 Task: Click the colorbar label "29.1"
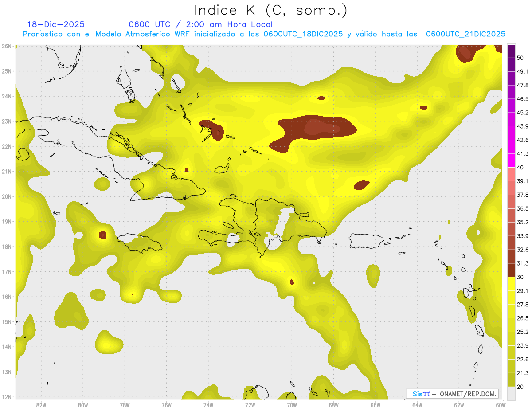pyautogui.click(x=522, y=290)
